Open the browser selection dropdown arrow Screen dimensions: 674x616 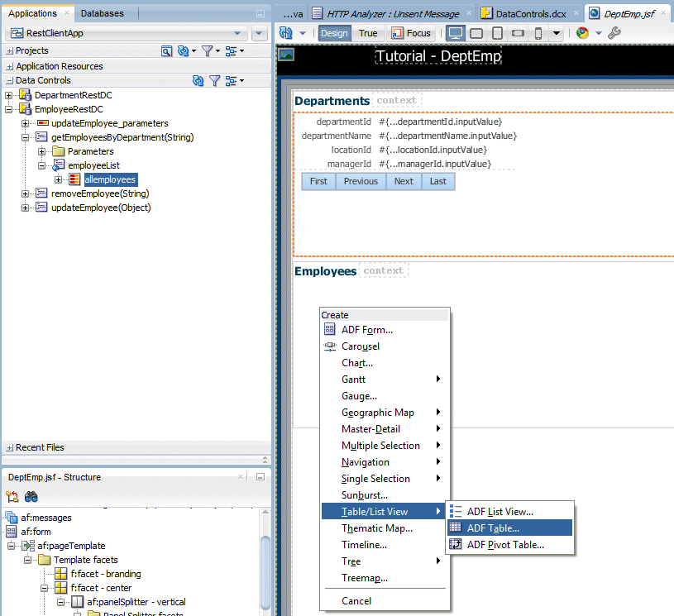(x=599, y=33)
